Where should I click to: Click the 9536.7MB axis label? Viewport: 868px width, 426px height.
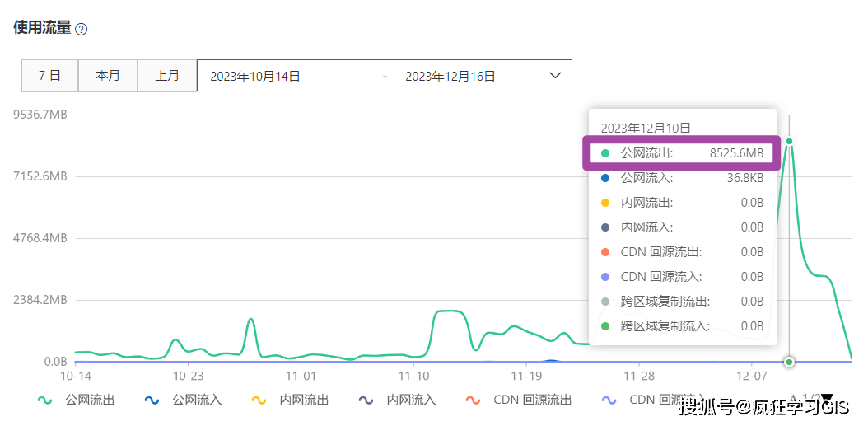pos(41,115)
